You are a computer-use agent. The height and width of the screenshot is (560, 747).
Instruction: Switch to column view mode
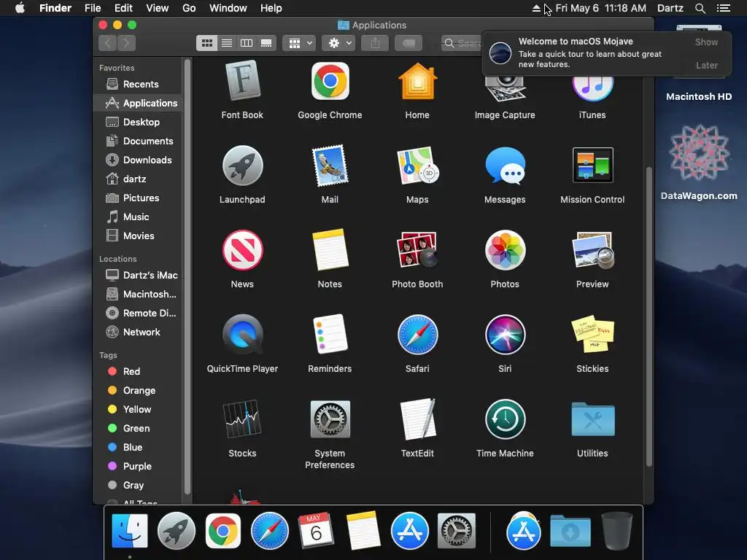coord(247,43)
